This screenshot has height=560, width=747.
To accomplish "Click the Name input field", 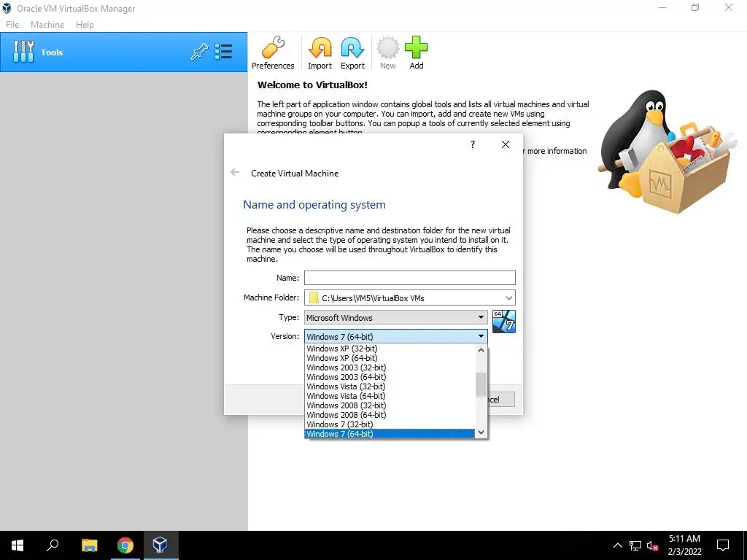I will pyautogui.click(x=410, y=278).
